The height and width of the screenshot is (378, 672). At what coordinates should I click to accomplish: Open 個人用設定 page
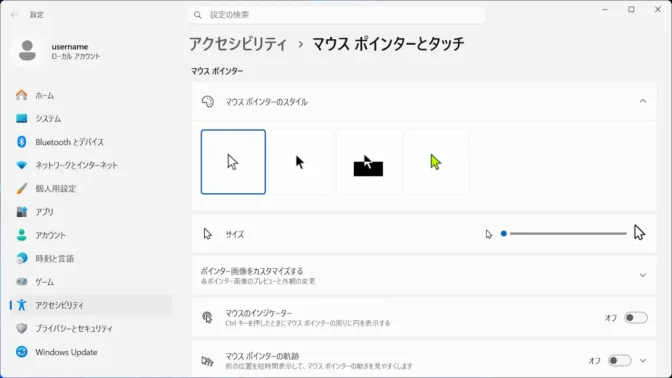tap(91, 189)
